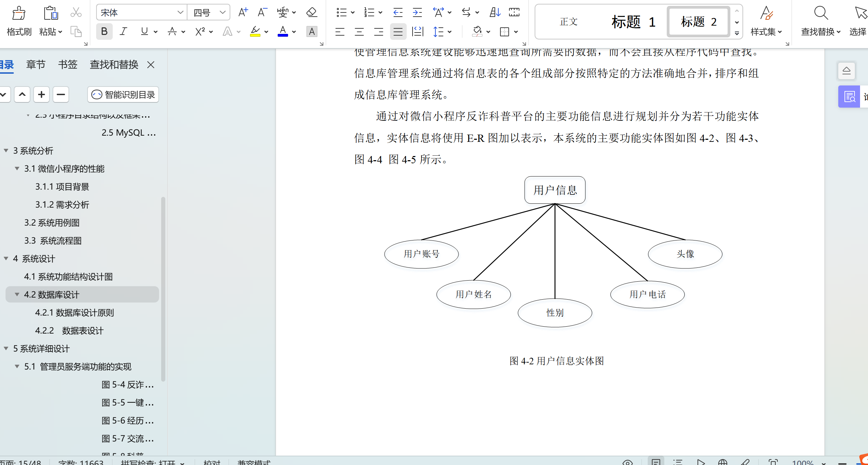Viewport: 868px width, 465px height.
Task: Toggle italic formatting
Action: click(123, 31)
